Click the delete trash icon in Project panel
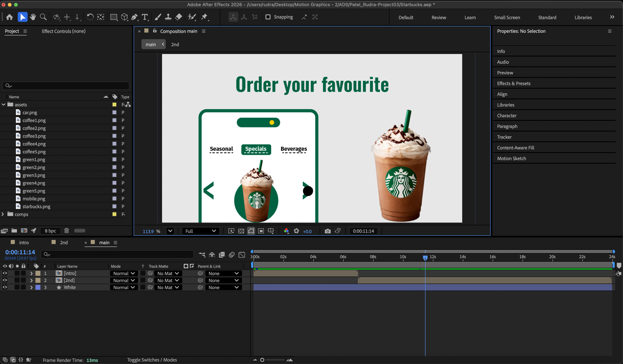 (67, 231)
